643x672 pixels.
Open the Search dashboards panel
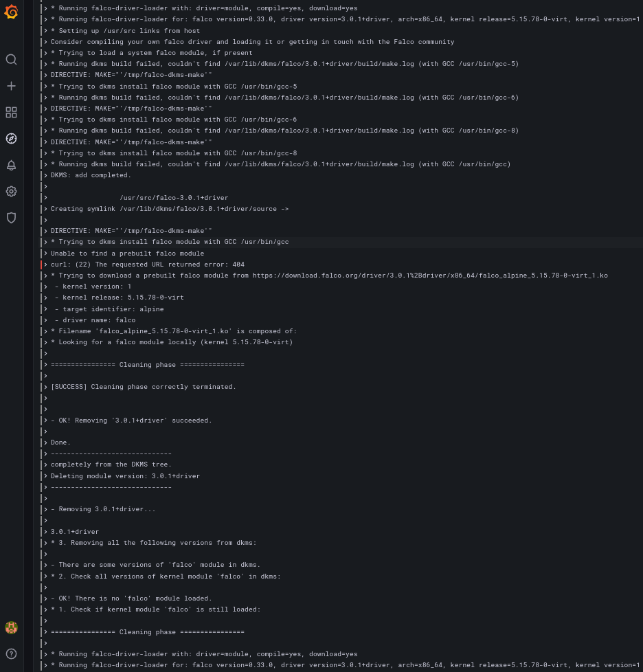pyautogui.click(x=11, y=59)
